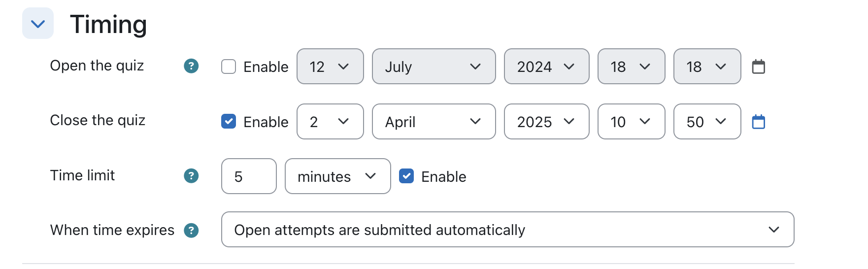Enable the Open the quiz checkbox
The image size is (868, 269).
coord(229,67)
